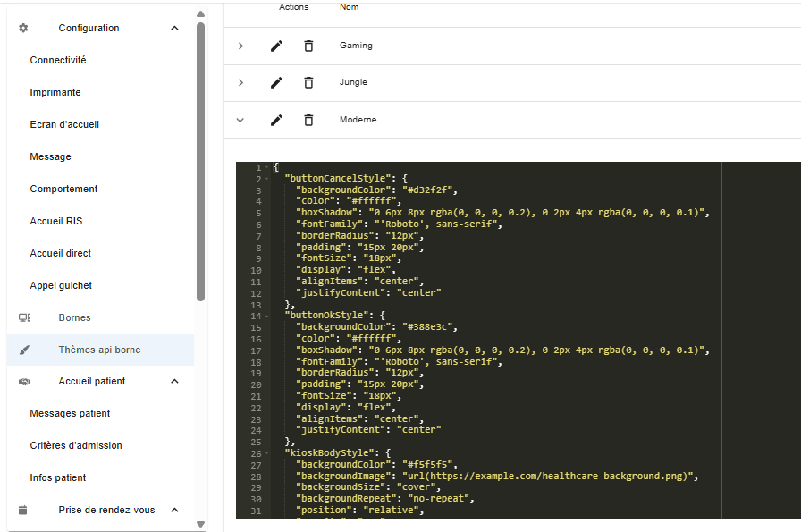This screenshot has width=801, height=532.
Task: Expand the Gaming theme row
Action: click(240, 45)
